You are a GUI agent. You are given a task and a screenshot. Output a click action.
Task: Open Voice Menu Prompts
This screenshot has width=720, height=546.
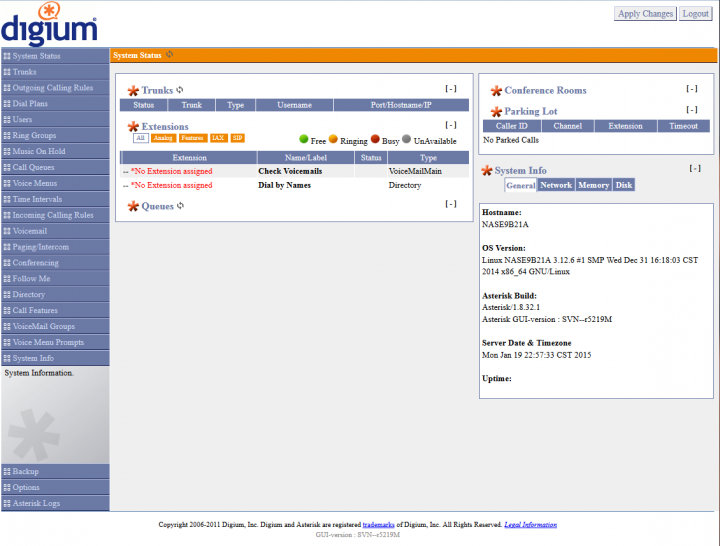pyautogui.click(x=55, y=342)
